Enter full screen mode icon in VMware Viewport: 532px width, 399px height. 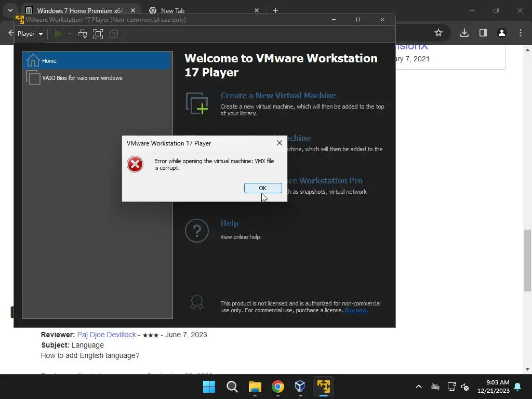(x=98, y=34)
